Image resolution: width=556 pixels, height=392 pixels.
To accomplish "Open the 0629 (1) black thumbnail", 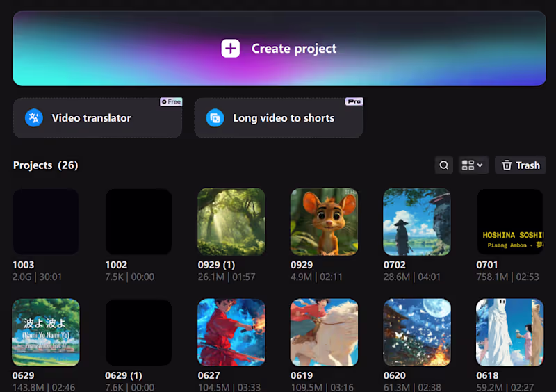I will [138, 332].
